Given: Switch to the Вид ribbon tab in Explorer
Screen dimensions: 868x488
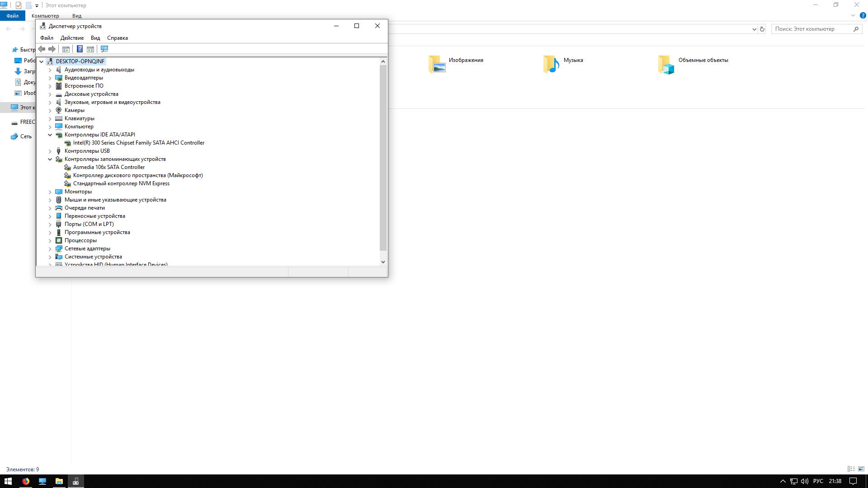Looking at the screenshot, I should tap(77, 16).
